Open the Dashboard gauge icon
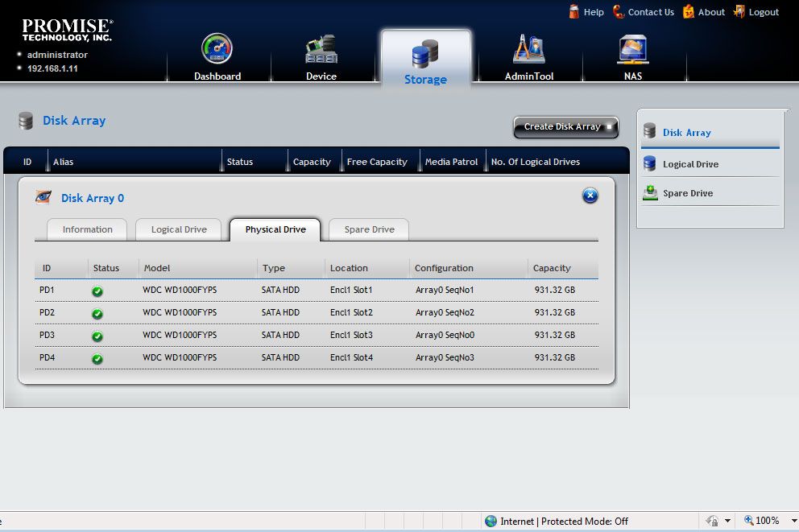Image resolution: width=799 pixels, height=532 pixels. tap(217, 49)
